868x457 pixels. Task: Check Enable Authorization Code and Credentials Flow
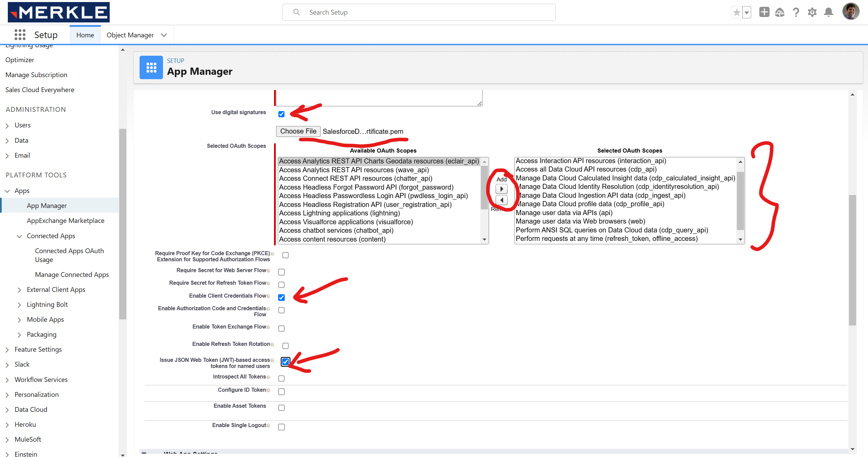[x=282, y=310]
